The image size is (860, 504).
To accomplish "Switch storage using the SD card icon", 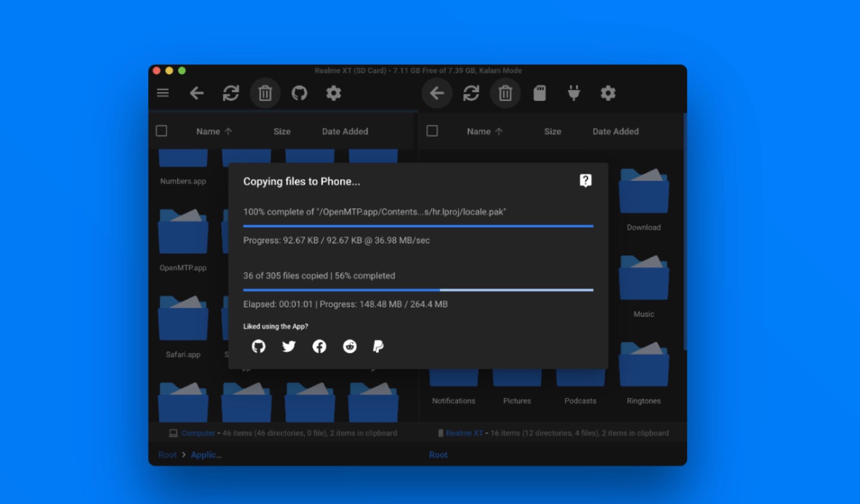I will (540, 93).
